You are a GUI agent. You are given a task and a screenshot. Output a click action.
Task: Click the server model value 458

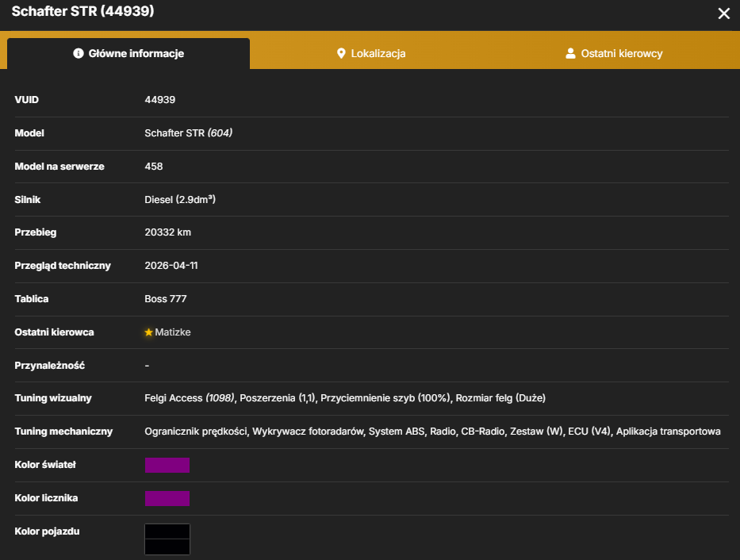coord(153,166)
